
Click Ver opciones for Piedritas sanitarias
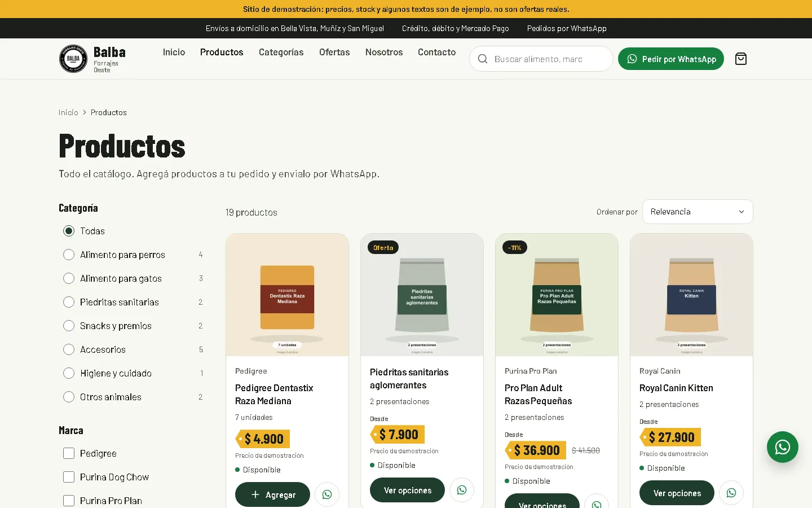click(x=407, y=490)
